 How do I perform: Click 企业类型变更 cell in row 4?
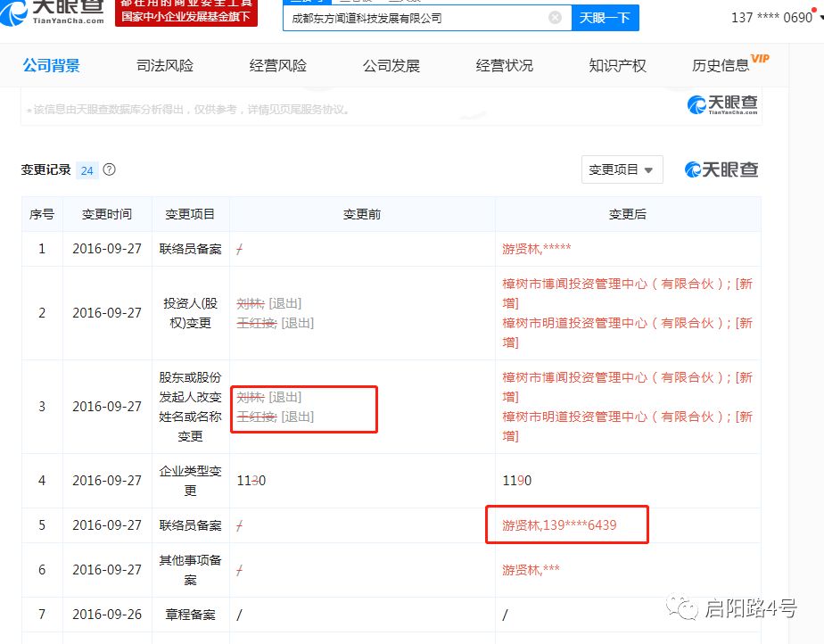tap(190, 481)
